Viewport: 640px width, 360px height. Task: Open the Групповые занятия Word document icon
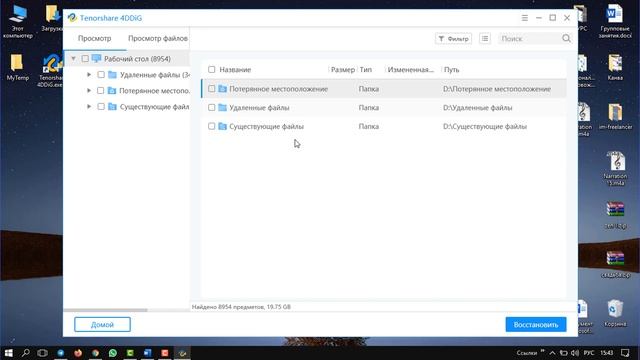pyautogui.click(x=615, y=21)
